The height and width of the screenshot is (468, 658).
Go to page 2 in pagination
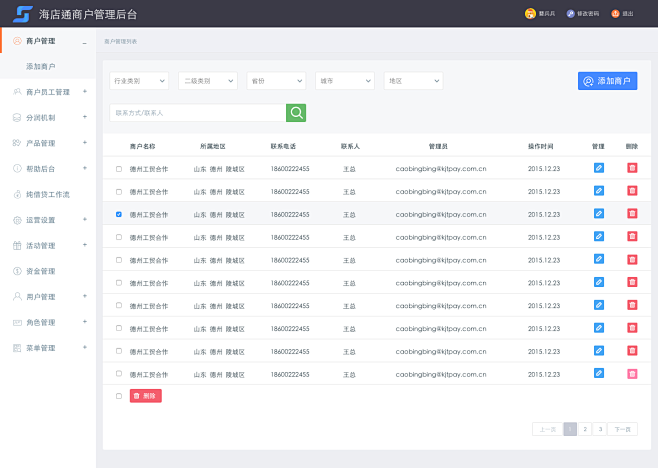click(x=585, y=429)
